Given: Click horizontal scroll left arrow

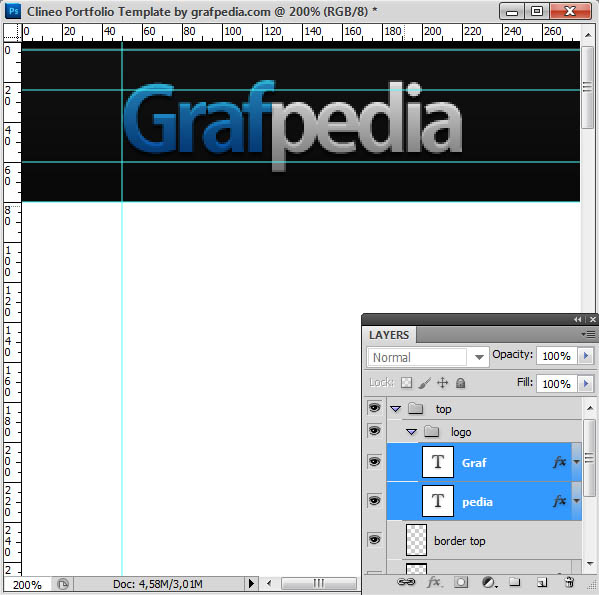Looking at the screenshot, I should pos(269,583).
